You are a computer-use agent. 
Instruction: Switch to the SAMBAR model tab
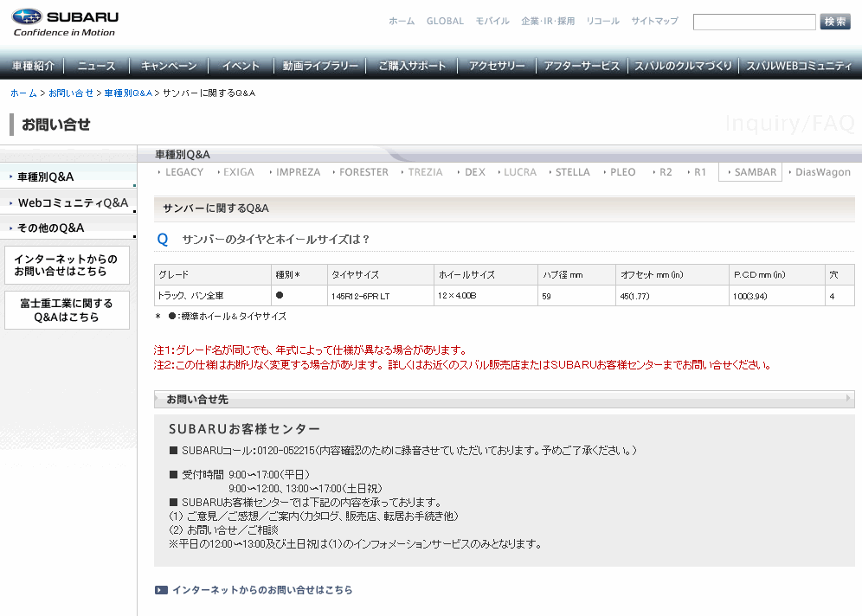point(750,172)
